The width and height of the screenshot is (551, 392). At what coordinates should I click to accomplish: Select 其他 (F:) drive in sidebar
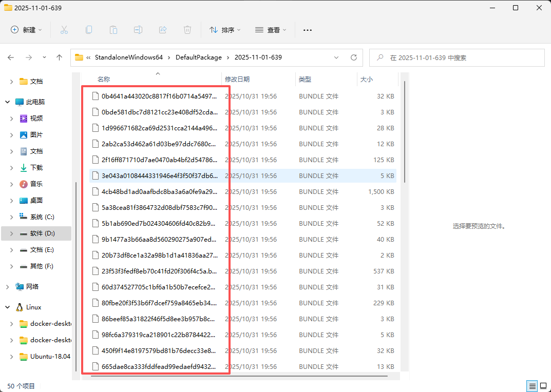coord(36,266)
